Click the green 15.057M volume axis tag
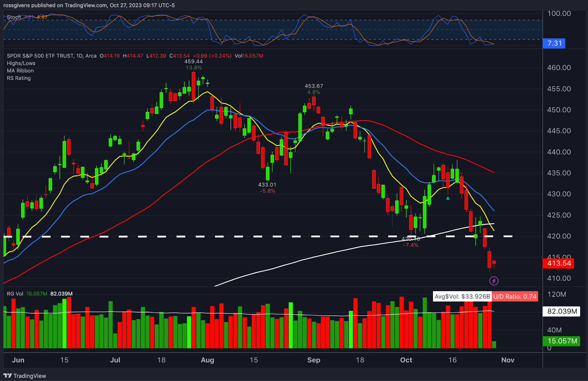Image resolution: width=588 pixels, height=381 pixels. [562, 341]
